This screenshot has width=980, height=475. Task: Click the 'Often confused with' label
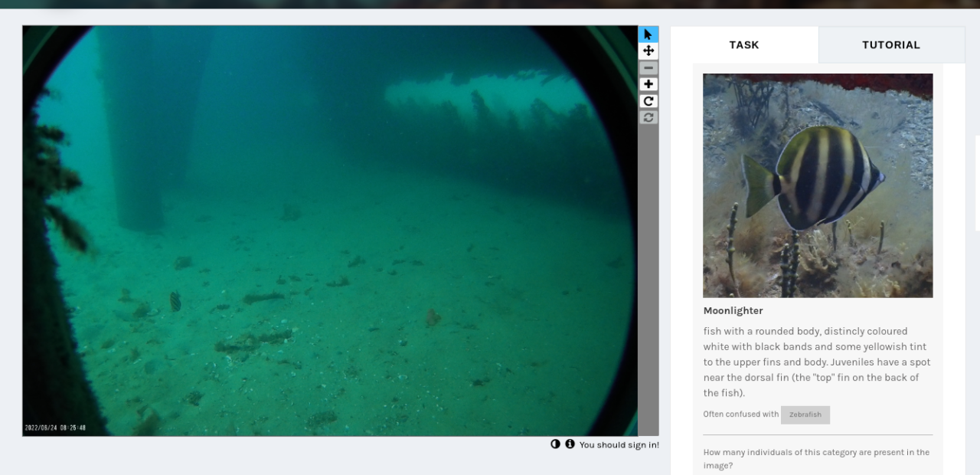pos(741,414)
